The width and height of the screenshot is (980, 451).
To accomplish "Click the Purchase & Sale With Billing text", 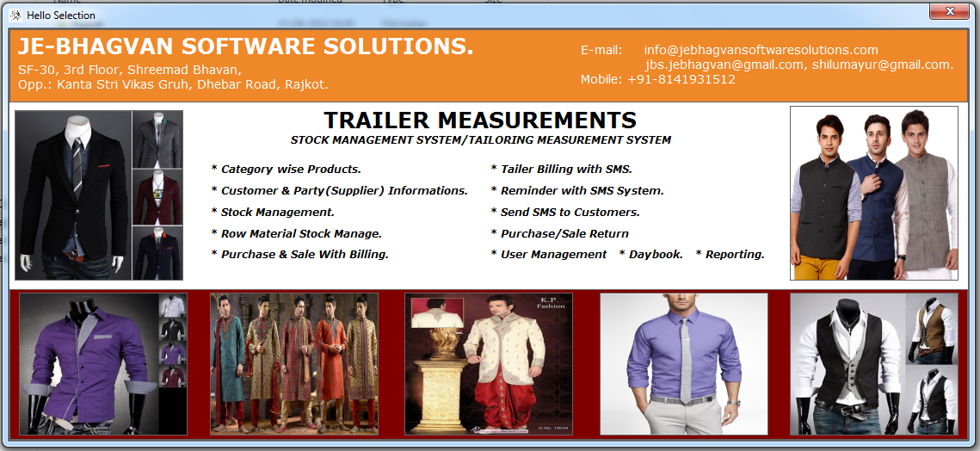I will click(300, 255).
